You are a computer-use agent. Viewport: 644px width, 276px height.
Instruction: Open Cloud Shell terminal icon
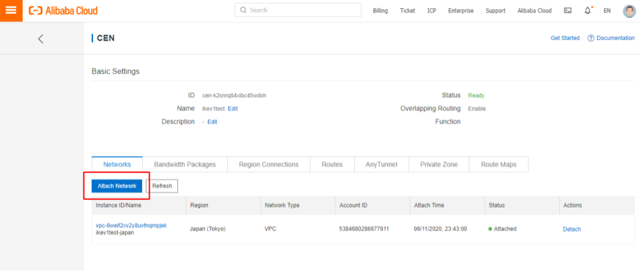point(567,10)
